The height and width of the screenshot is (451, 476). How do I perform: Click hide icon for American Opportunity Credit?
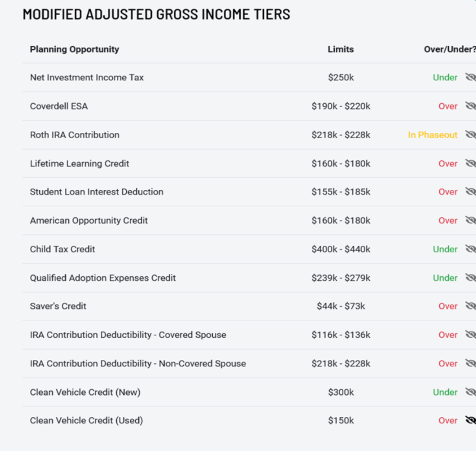pos(470,220)
